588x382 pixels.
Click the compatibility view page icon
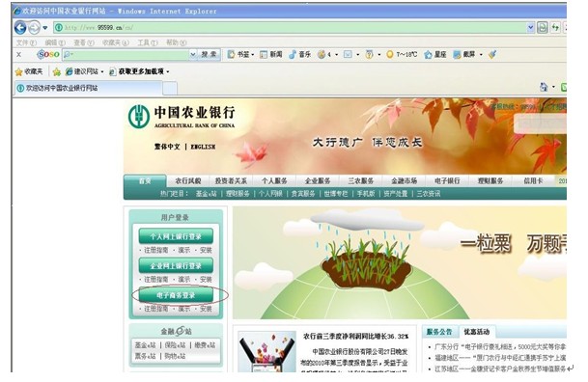coord(543,27)
